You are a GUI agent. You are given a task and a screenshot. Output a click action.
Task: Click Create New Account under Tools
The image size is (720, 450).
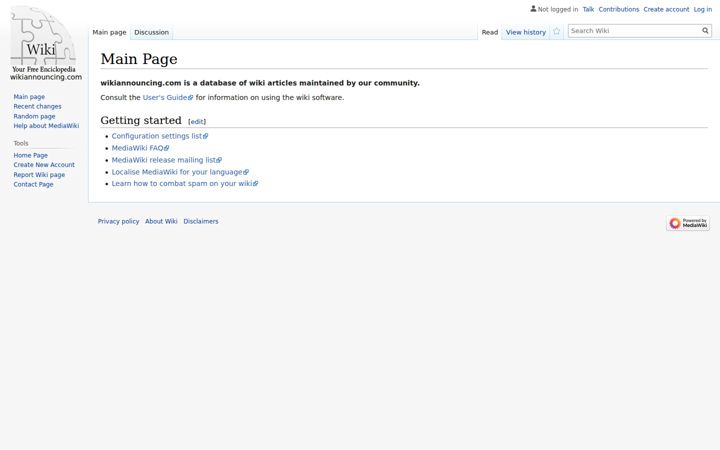(x=44, y=165)
